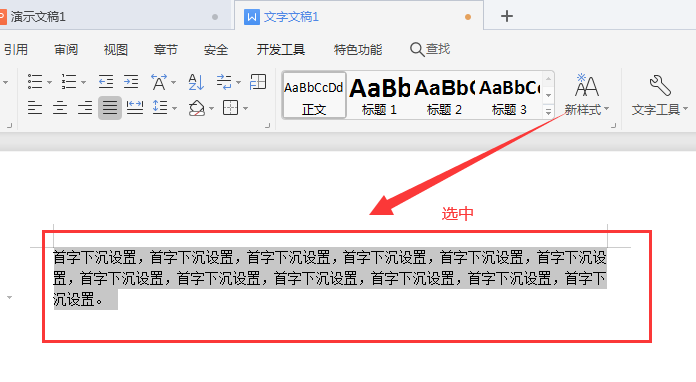The image size is (696, 382).
Task: Open the shading color dropdown arrow
Action: pyautogui.click(x=211, y=108)
